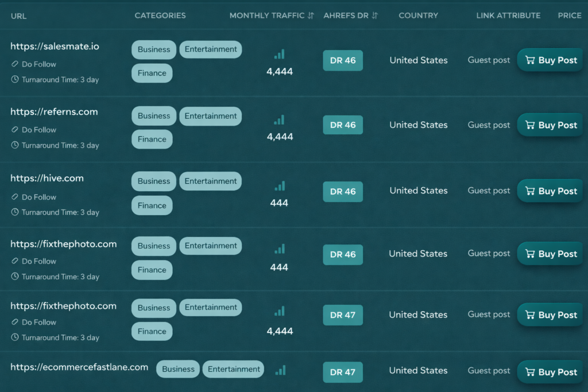
Task: Open the https://salesmate.io link
Action: 55,46
